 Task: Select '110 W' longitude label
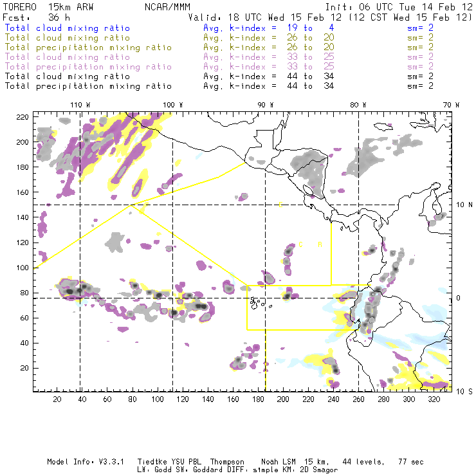tap(80, 105)
